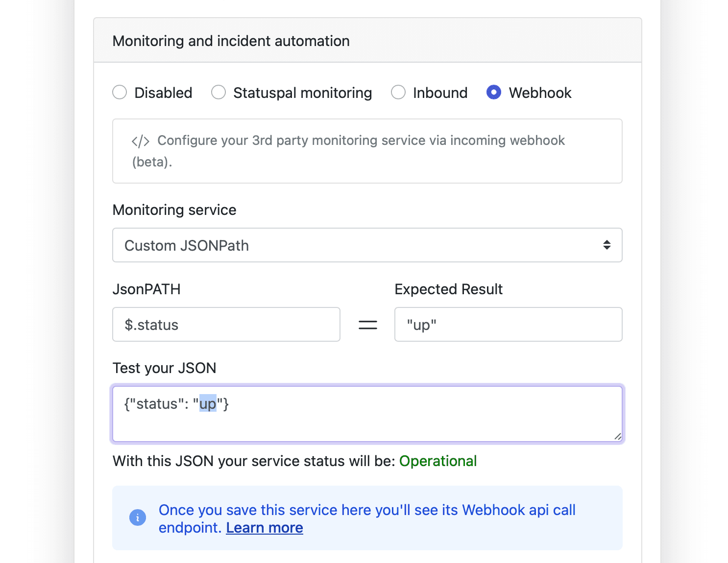Screen dimensions: 728x563
Task: Select the Disabled radio option
Action: [120, 93]
